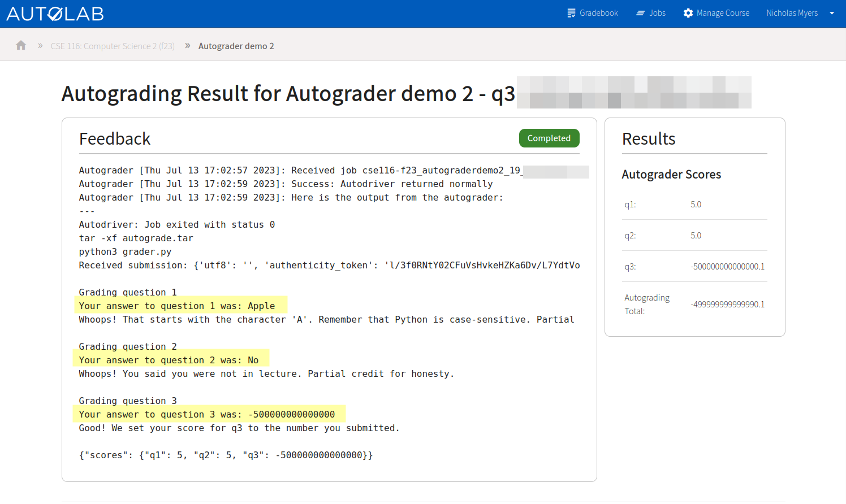Open the Jobs menu item
The height and width of the screenshot is (504, 846).
(651, 13)
